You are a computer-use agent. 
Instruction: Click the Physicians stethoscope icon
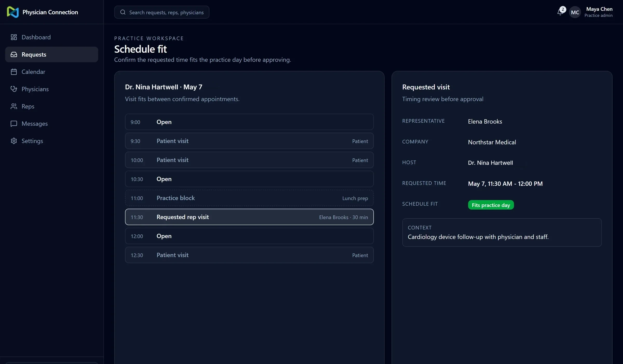click(14, 89)
